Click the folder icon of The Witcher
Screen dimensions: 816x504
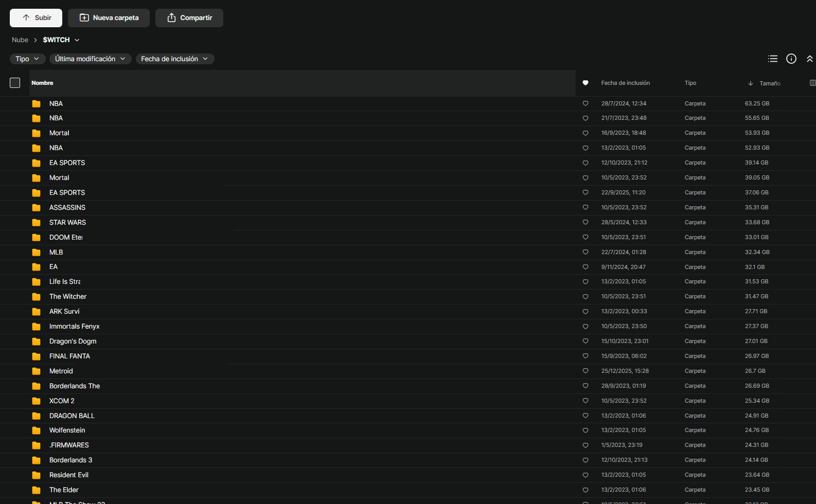point(36,297)
